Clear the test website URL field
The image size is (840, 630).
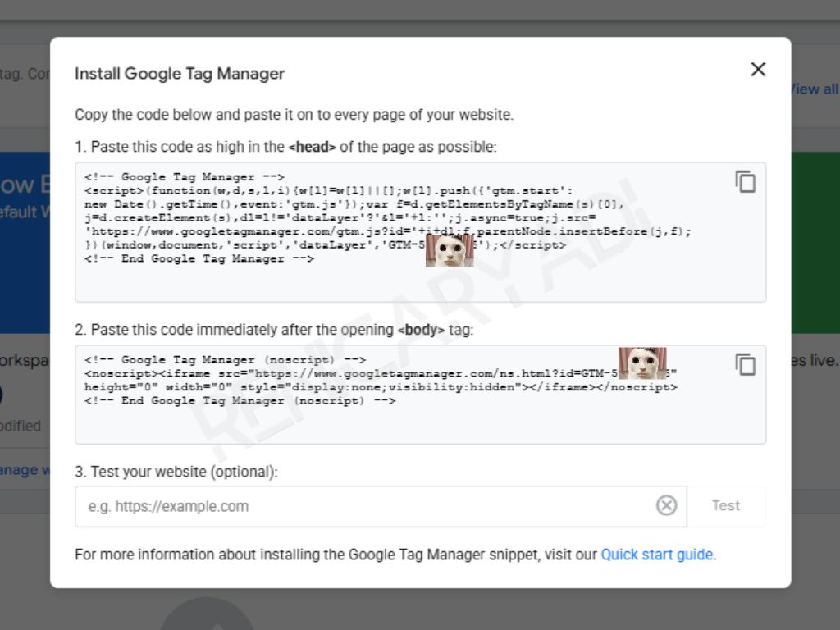666,505
